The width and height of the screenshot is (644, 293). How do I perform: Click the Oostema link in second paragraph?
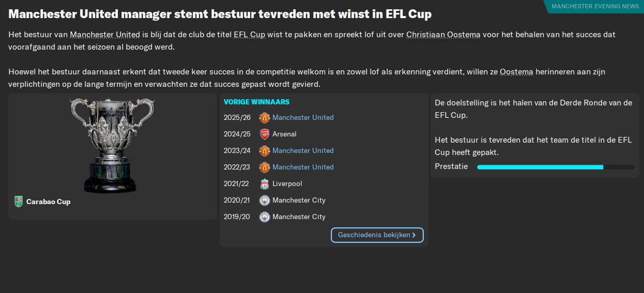516,71
